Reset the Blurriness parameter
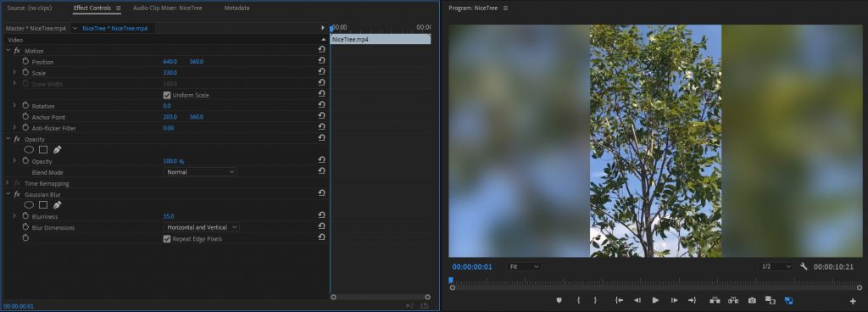This screenshot has width=868, height=312. coord(321,215)
